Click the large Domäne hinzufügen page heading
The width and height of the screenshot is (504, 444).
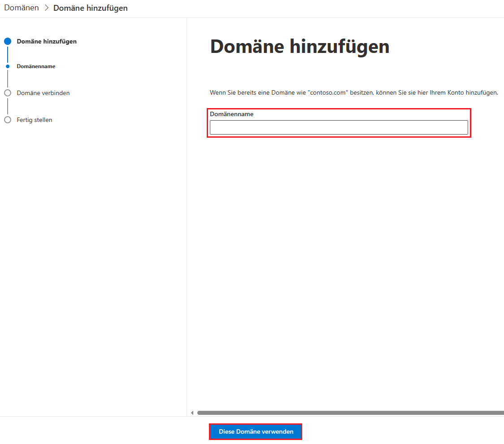300,46
